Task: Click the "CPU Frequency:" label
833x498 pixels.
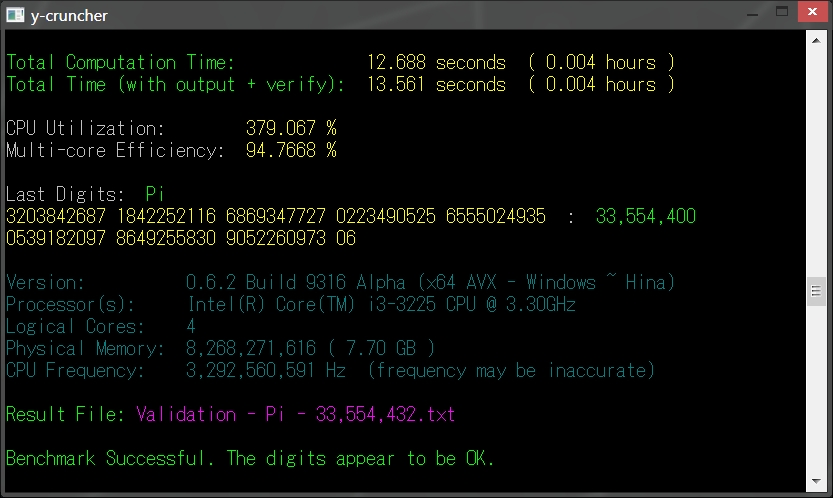Action: pos(75,370)
